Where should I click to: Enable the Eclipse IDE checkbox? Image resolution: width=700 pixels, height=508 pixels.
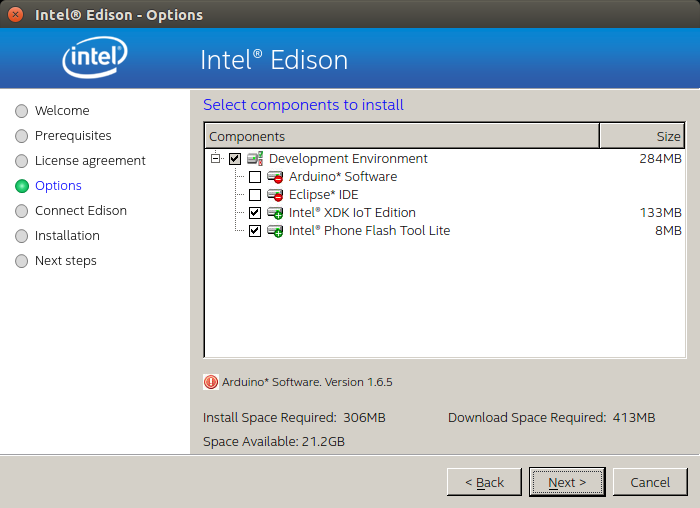[255, 195]
